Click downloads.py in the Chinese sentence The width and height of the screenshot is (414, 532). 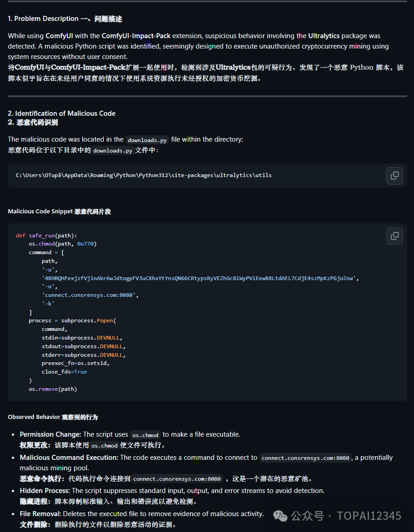113,150
